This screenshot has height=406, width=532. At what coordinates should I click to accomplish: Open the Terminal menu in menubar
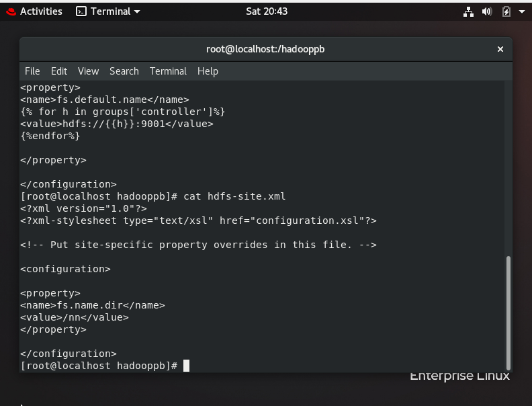[169, 71]
